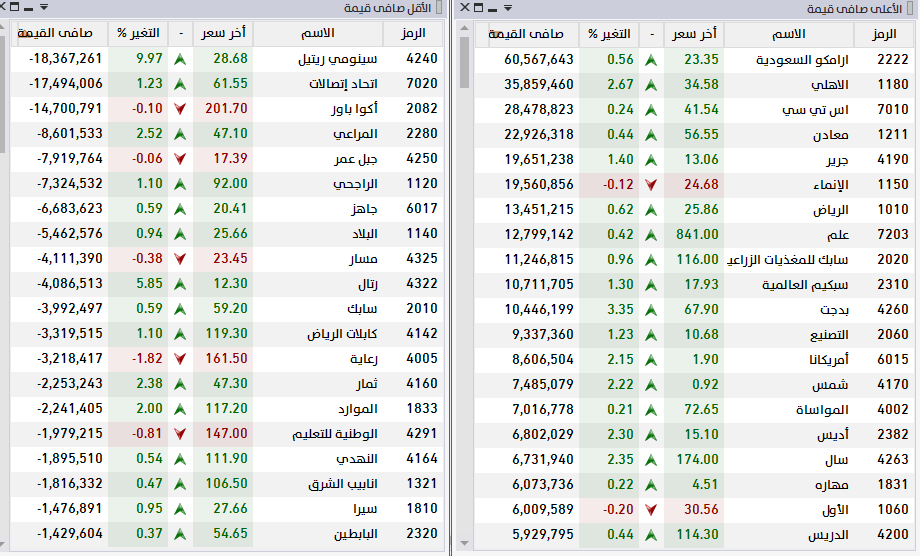Select stock name سبكيم العالمية

click(x=805, y=285)
